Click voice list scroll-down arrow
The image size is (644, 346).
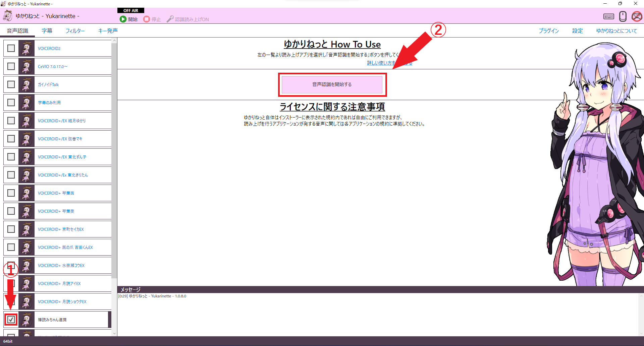tap(114, 333)
